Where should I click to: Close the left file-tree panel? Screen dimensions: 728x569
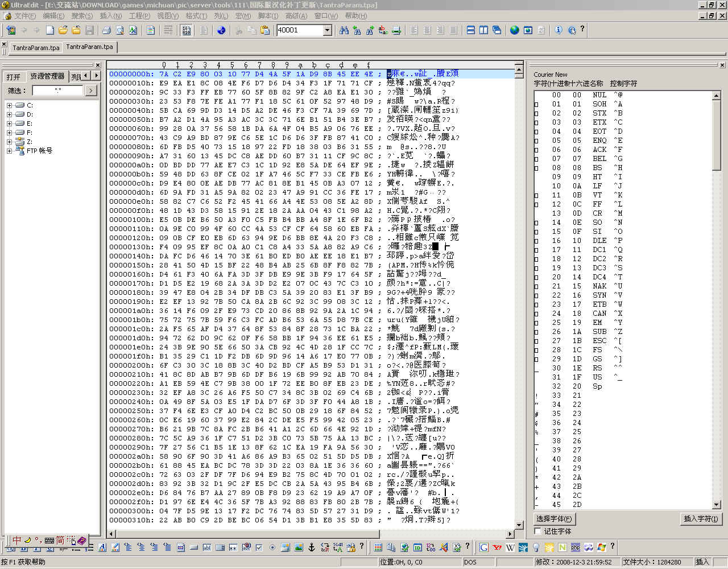tap(98, 65)
